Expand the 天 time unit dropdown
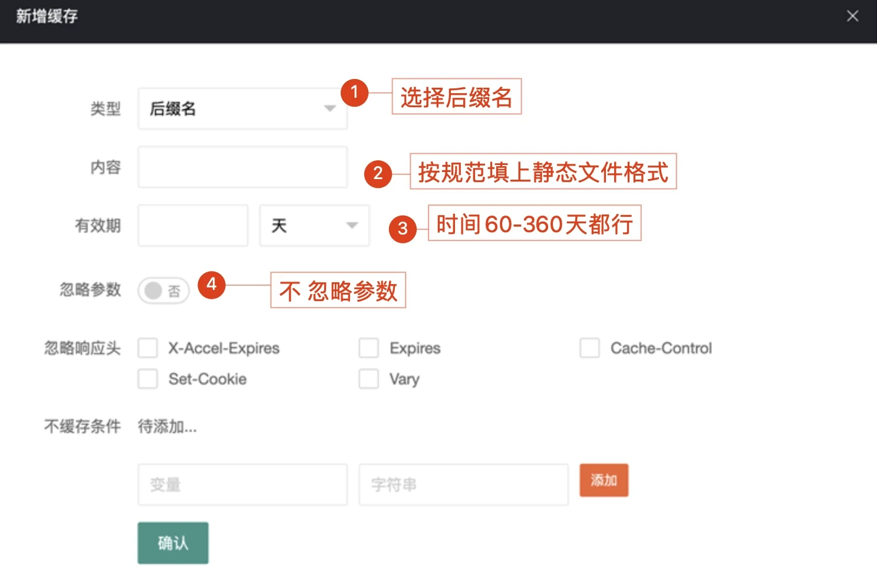The height and width of the screenshot is (588, 877). tap(314, 226)
